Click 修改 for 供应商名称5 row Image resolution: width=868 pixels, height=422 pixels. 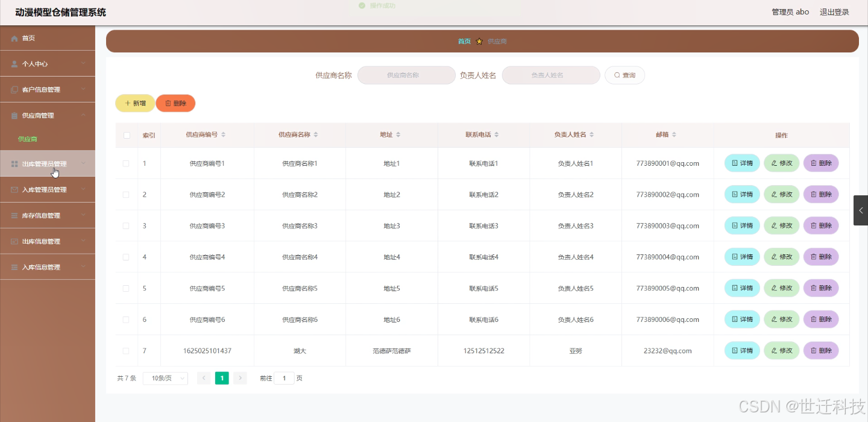(782, 288)
